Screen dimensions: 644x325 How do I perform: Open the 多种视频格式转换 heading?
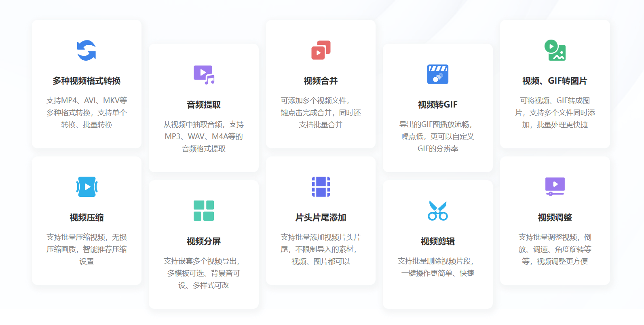(x=87, y=81)
